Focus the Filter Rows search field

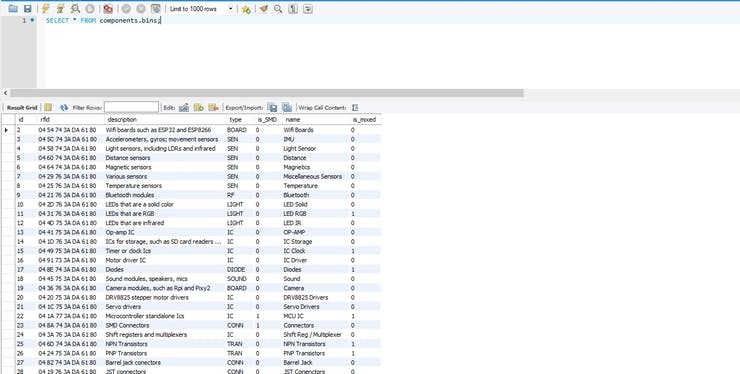131,107
